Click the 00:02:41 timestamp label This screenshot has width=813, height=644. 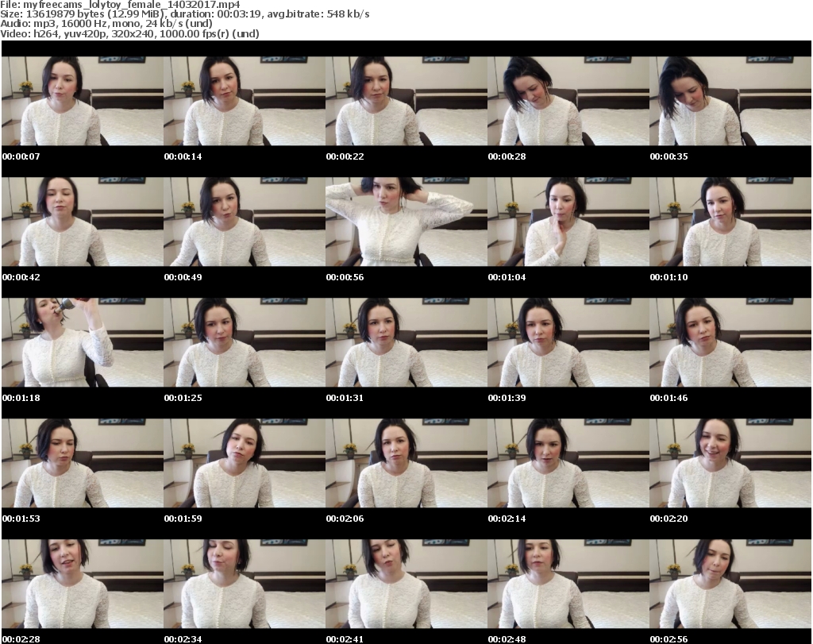click(x=345, y=638)
